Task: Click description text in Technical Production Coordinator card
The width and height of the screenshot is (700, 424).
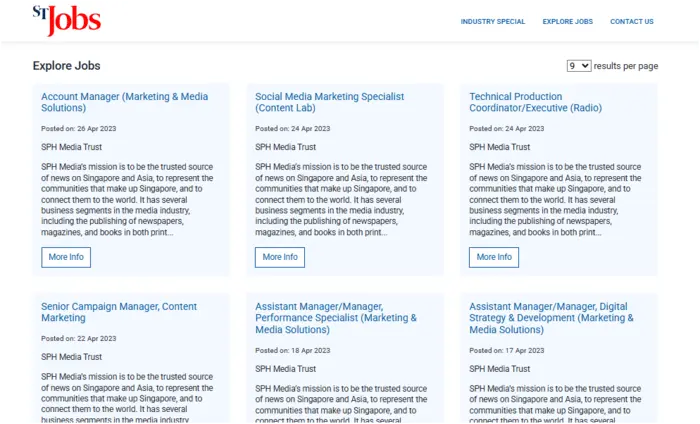Action: click(x=555, y=200)
